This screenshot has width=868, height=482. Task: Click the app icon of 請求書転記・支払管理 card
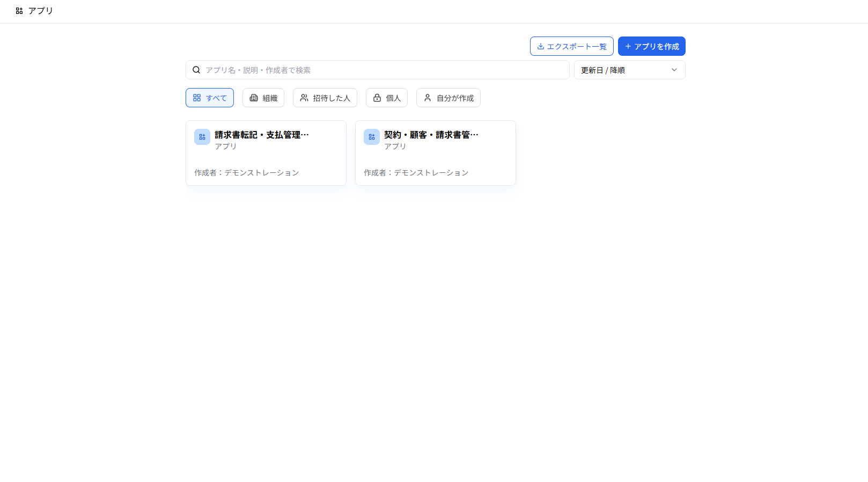202,137
